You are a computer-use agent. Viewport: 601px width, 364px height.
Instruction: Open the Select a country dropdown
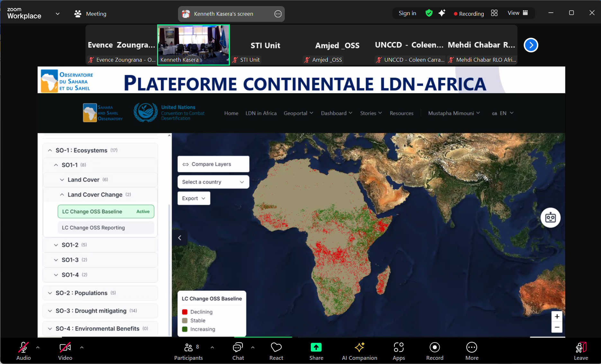[213, 182]
